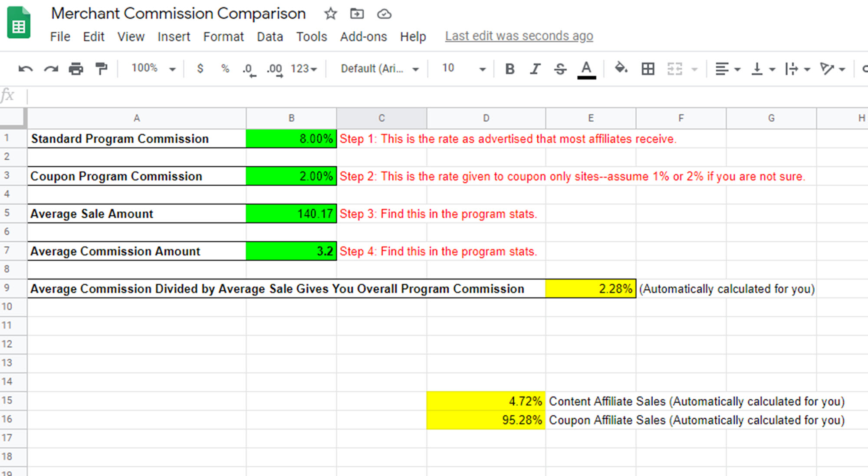Open the Add-ons menu
The width and height of the screenshot is (868, 476).
coord(363,36)
